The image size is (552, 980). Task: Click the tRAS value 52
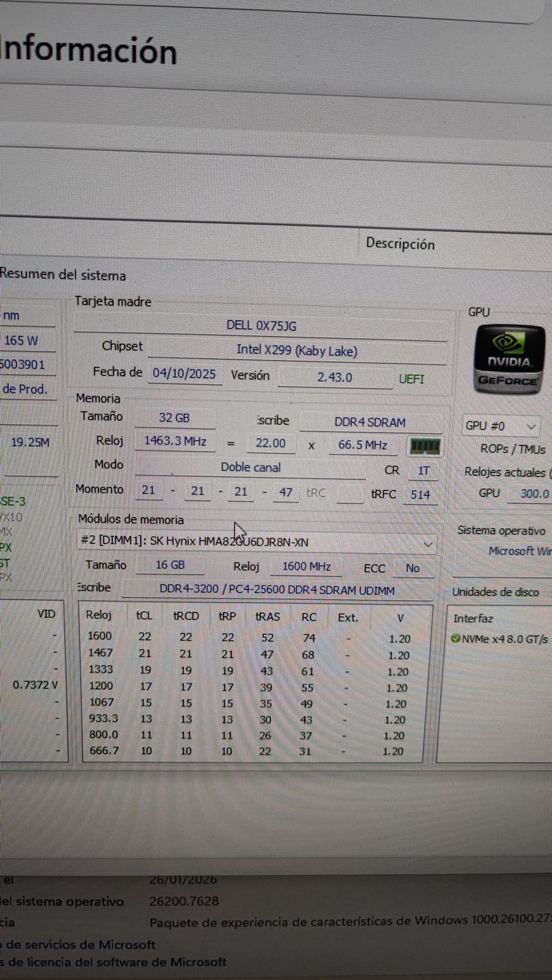tap(266, 638)
